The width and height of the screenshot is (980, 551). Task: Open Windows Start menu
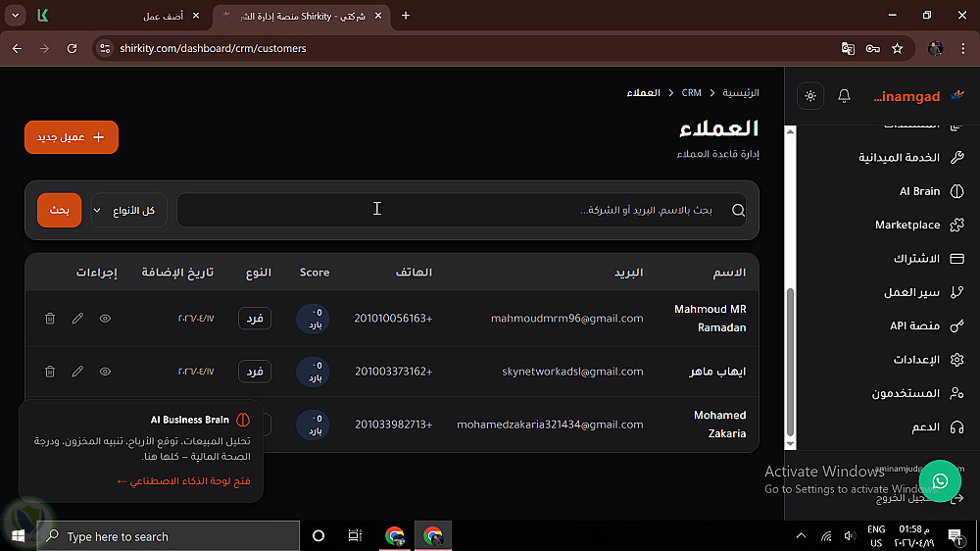pos(18,536)
